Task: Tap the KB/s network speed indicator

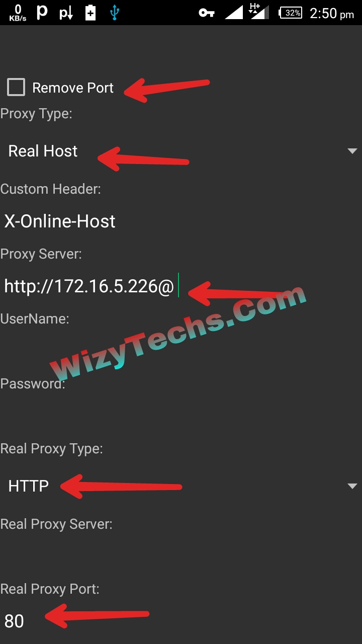Action: click(18, 13)
